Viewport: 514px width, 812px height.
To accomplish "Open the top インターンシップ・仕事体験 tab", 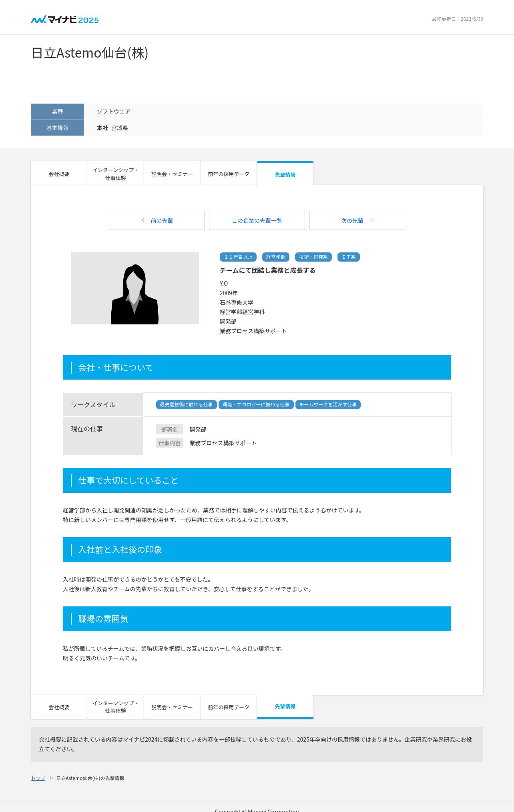I will [115, 174].
